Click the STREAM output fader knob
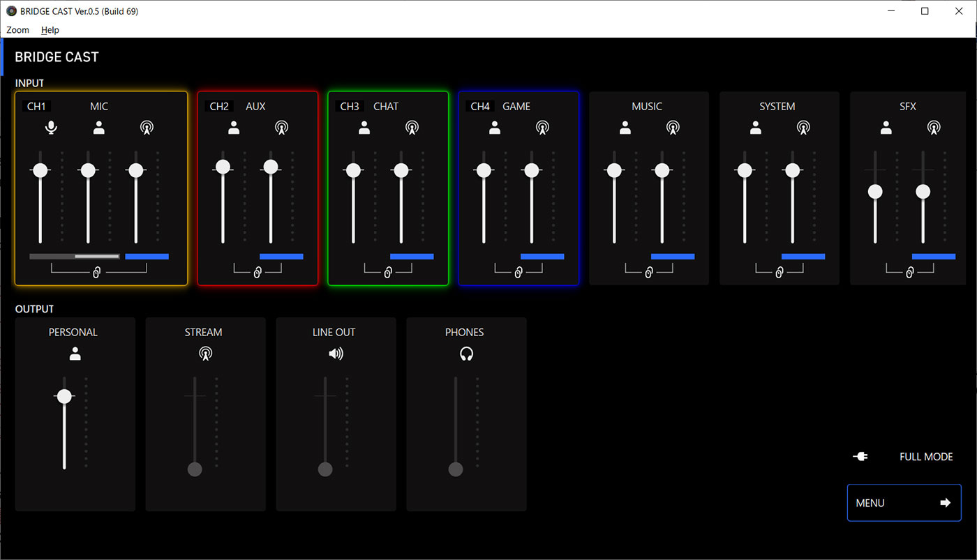This screenshot has height=560, width=977. 195,469
